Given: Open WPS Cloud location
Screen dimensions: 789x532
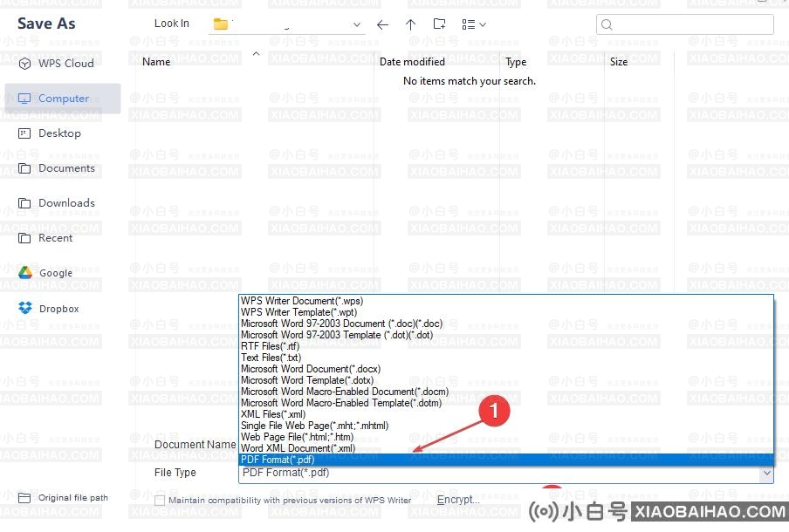Looking at the screenshot, I should [x=56, y=64].
